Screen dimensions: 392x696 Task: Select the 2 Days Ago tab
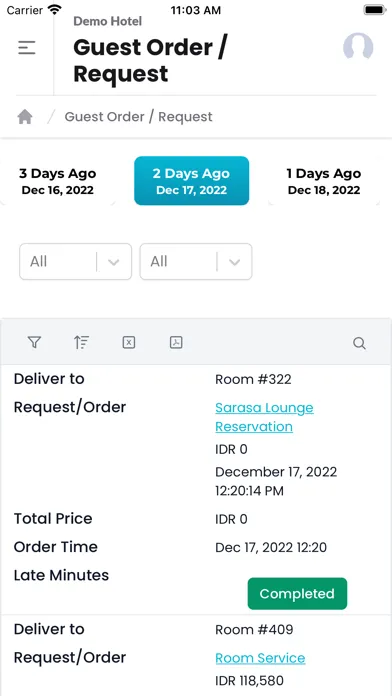(191, 181)
